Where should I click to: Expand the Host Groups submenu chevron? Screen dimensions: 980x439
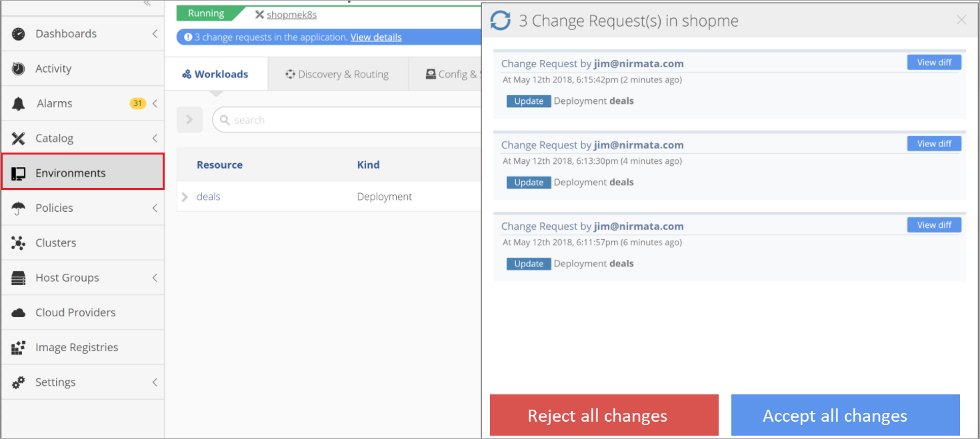[155, 278]
